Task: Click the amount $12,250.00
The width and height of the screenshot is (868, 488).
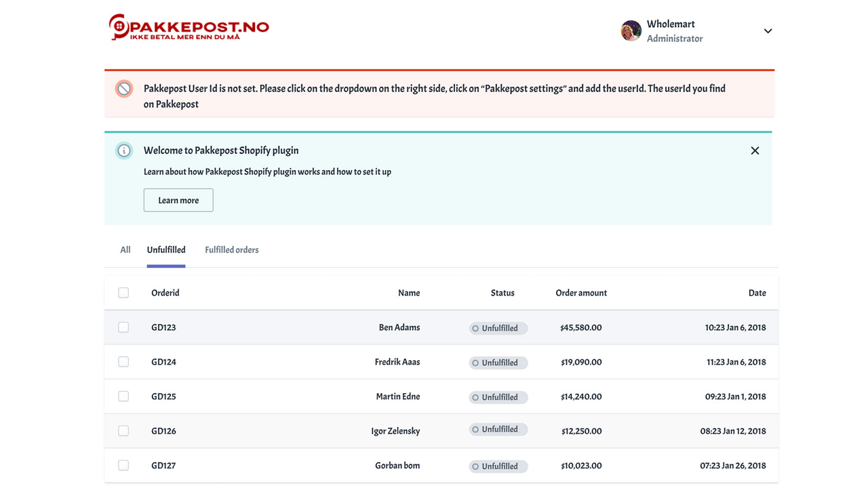Action: (581, 431)
